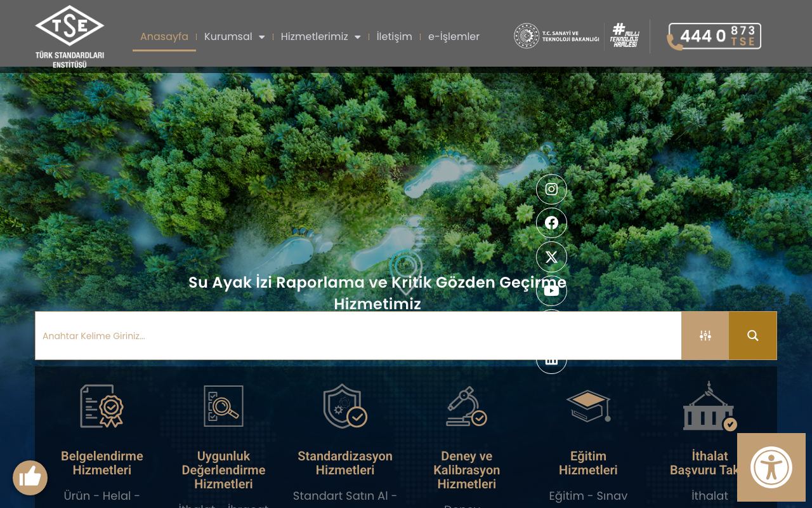Viewport: 812px width, 508px height.
Task: Open the e-İşlemler menu item
Action: coord(454,37)
